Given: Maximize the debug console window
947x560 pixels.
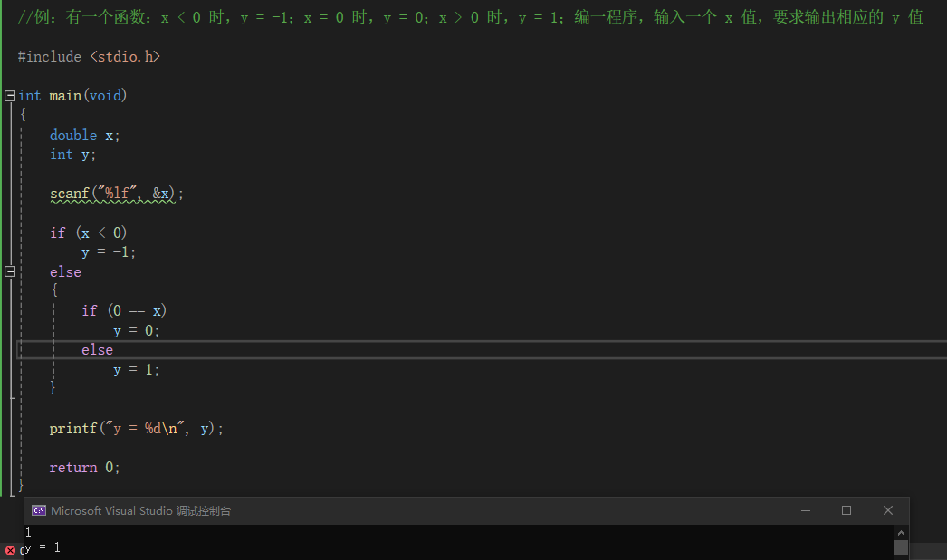Looking at the screenshot, I should pyautogui.click(x=847, y=511).
